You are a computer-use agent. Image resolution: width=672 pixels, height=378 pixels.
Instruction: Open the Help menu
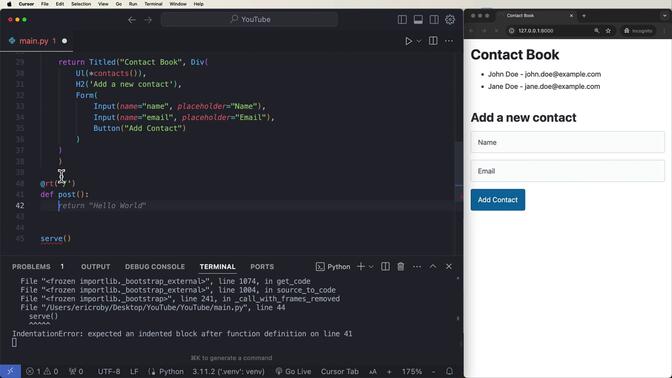(198, 4)
